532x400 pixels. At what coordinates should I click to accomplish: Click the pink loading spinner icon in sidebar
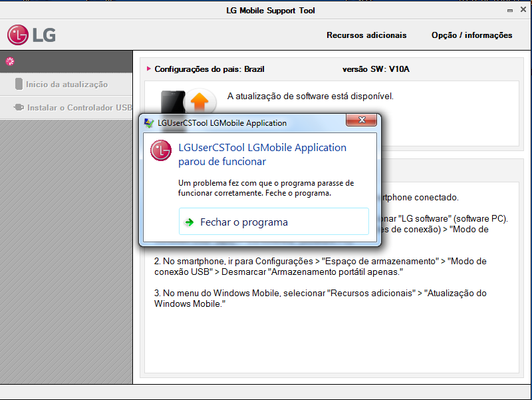pos(10,61)
